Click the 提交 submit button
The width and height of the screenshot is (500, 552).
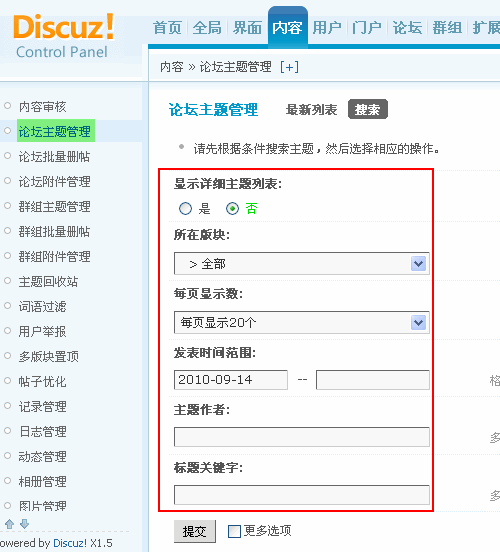pyautogui.click(x=195, y=531)
